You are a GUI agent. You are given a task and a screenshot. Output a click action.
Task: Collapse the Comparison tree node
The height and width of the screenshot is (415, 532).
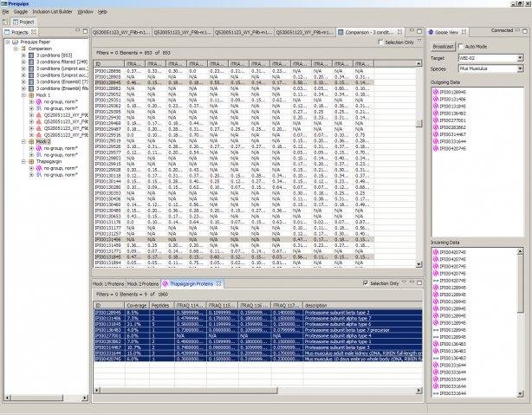pyautogui.click(x=16, y=49)
